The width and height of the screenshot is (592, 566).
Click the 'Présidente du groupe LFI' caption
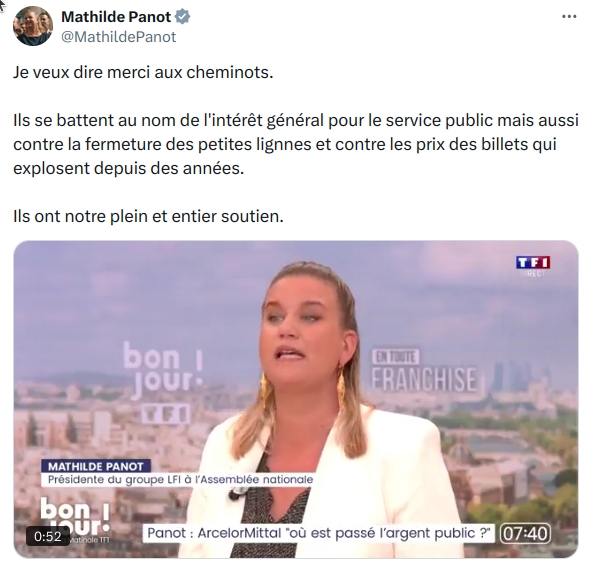[x=180, y=480]
